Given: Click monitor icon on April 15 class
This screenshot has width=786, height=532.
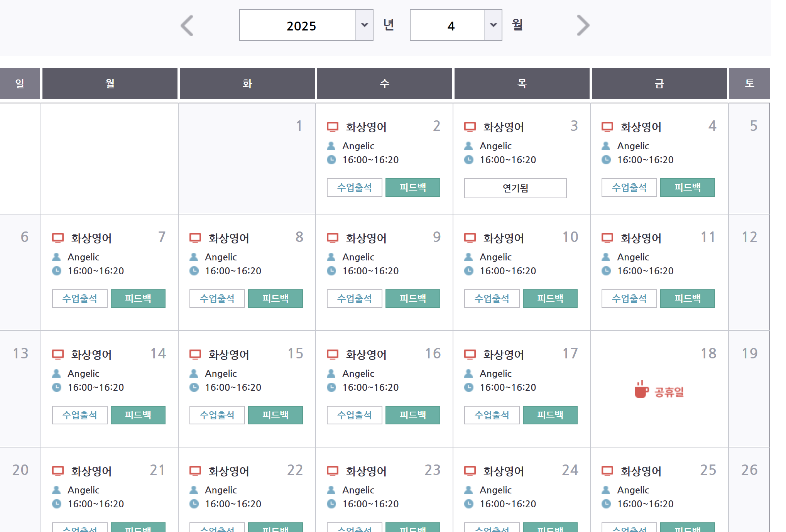Looking at the screenshot, I should point(195,355).
